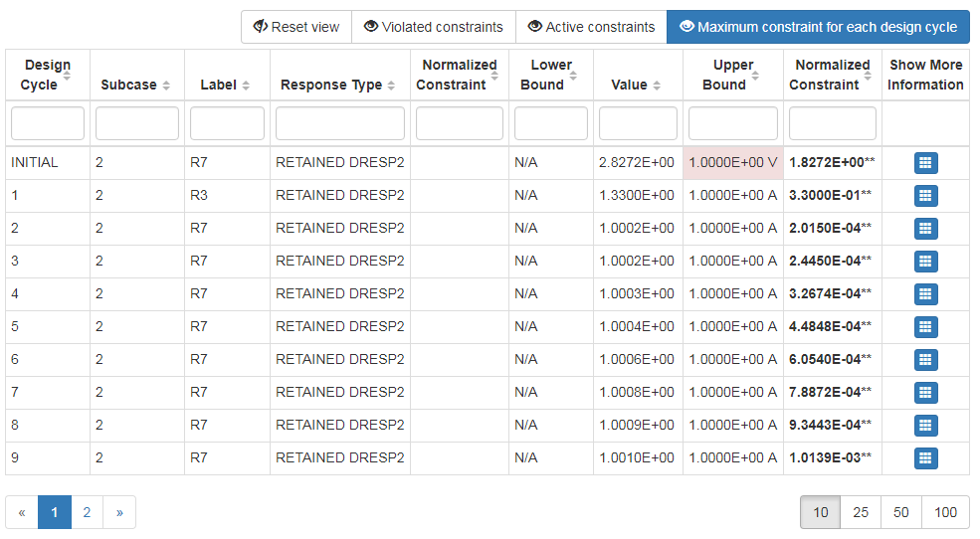The image size is (980, 539).
Task: Focus the Response Type filter field
Action: click(340, 123)
